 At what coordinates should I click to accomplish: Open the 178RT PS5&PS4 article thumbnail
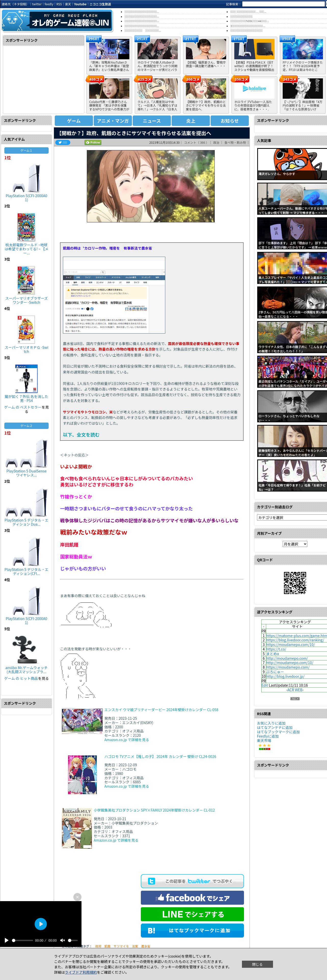pyautogui.click(x=254, y=49)
